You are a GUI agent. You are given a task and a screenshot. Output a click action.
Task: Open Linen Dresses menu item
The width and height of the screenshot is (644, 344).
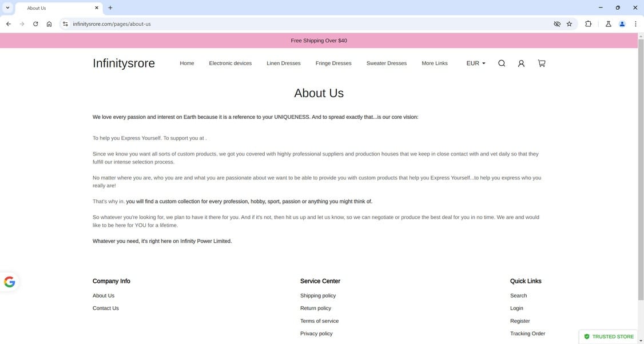pyautogui.click(x=284, y=63)
